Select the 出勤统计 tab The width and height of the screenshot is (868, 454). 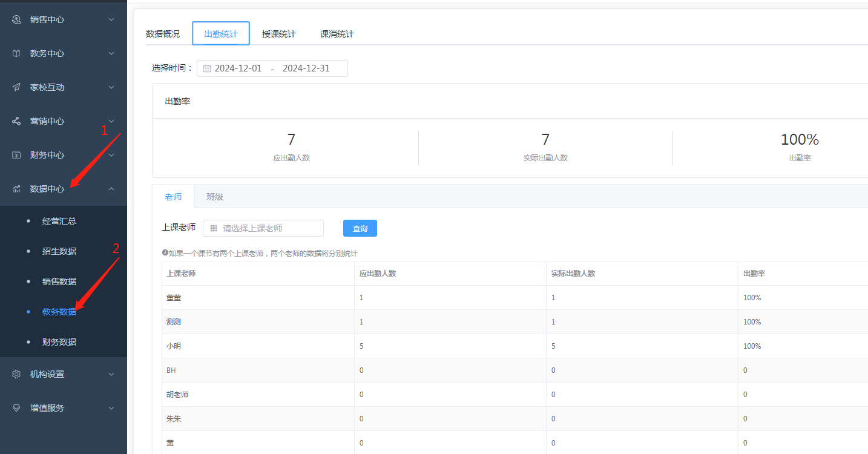[x=221, y=34]
